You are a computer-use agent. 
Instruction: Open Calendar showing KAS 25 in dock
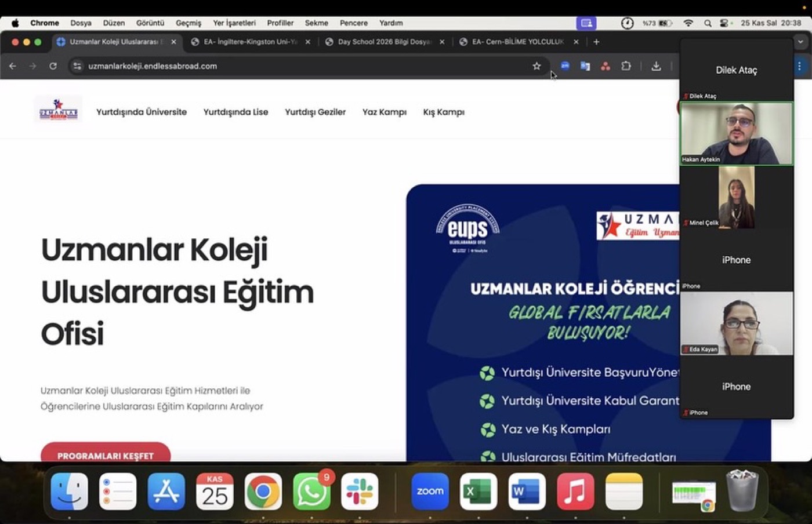(x=215, y=492)
